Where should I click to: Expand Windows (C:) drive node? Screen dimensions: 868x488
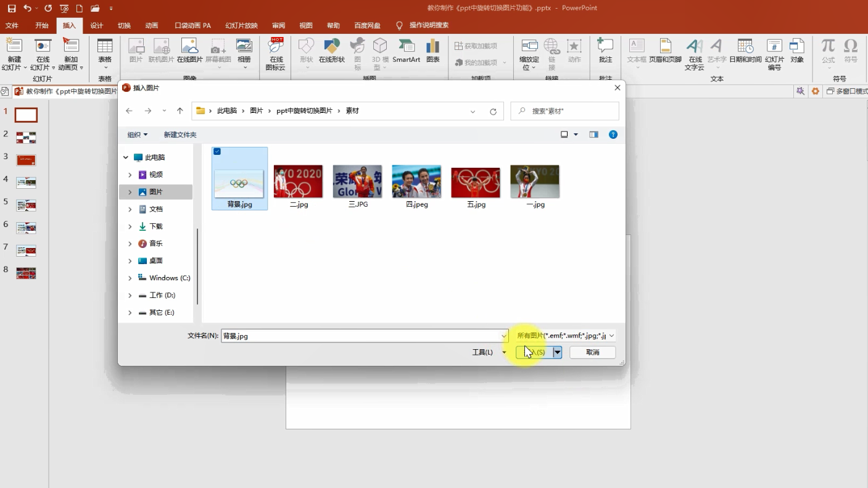coord(130,278)
